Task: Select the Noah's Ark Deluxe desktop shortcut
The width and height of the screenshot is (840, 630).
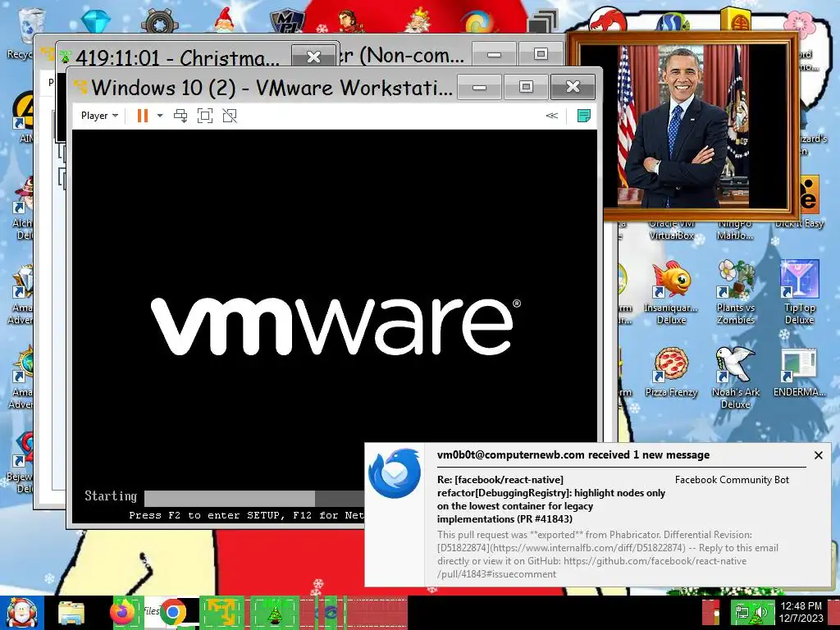Action: point(736,377)
